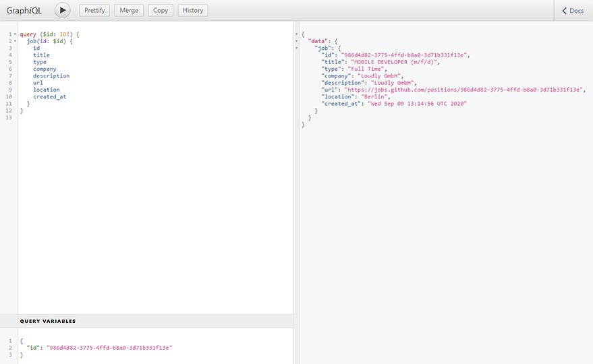Viewport: 593px width, 364px height.
Task: Click the 'location' field in query
Action: click(46, 90)
